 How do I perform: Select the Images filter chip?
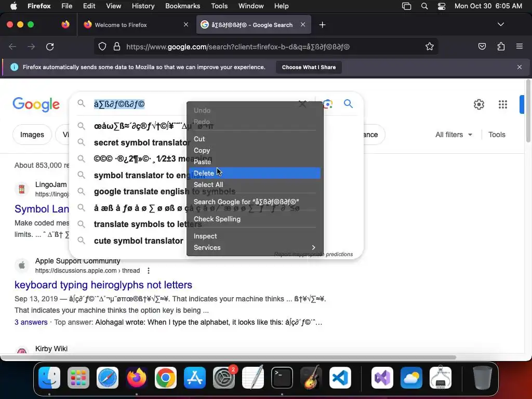[x=32, y=135]
